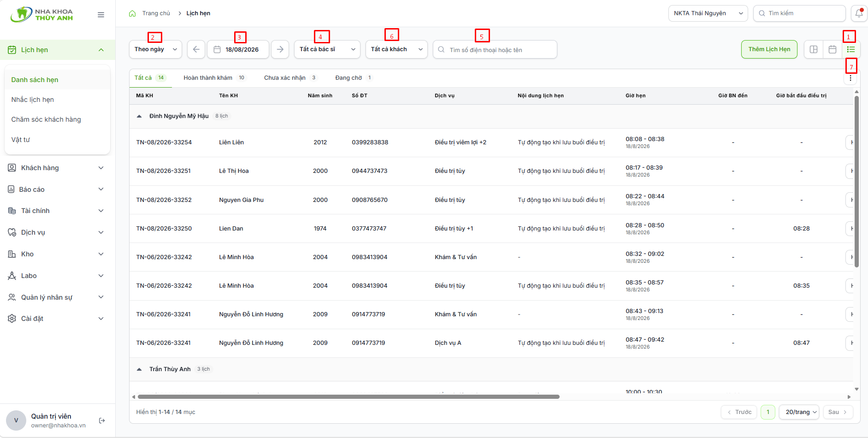Click the Thêm Lịch Hẹn button

tap(769, 49)
